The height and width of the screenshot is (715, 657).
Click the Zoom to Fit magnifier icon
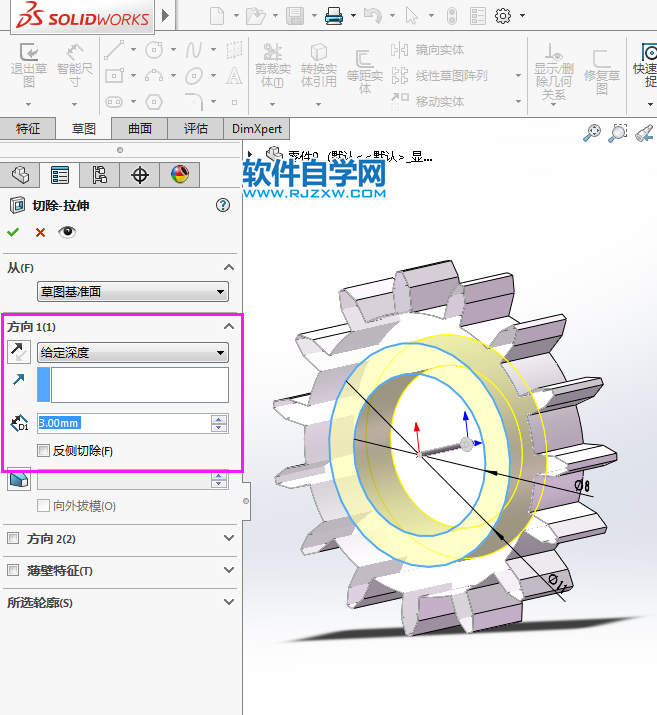[x=592, y=133]
